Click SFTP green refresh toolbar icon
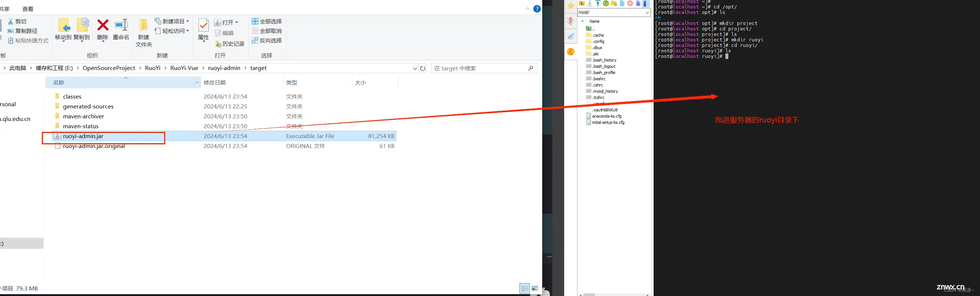This screenshot has width=980, height=296. point(606,3)
